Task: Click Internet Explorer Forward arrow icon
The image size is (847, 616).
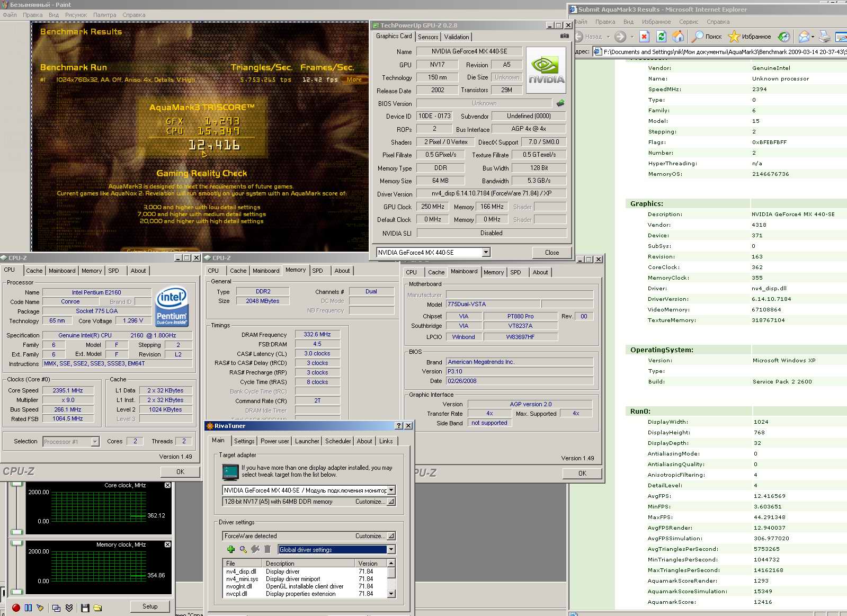Action: (620, 37)
